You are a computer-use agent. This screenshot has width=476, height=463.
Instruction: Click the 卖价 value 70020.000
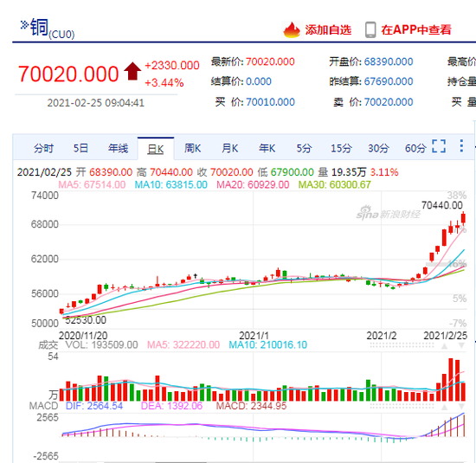(389, 102)
